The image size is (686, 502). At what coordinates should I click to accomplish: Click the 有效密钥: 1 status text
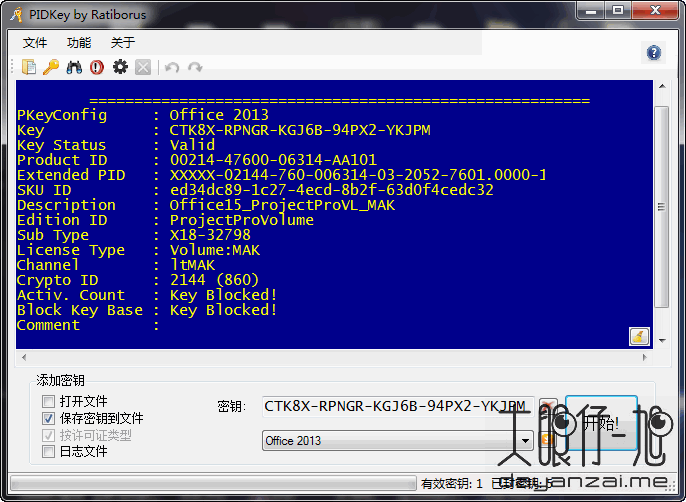[x=452, y=484]
